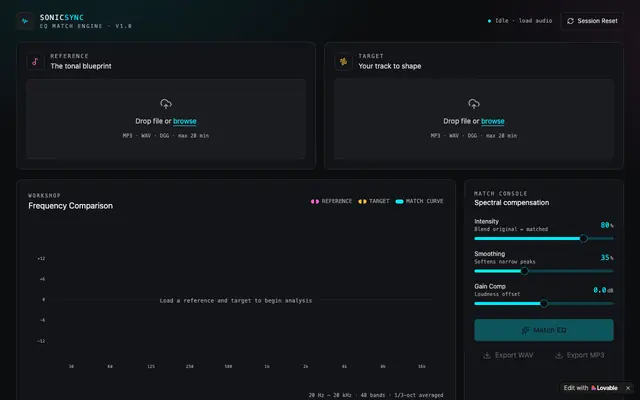The width and height of the screenshot is (640, 400).
Task: Click the Session Reset button
Action: (592, 21)
